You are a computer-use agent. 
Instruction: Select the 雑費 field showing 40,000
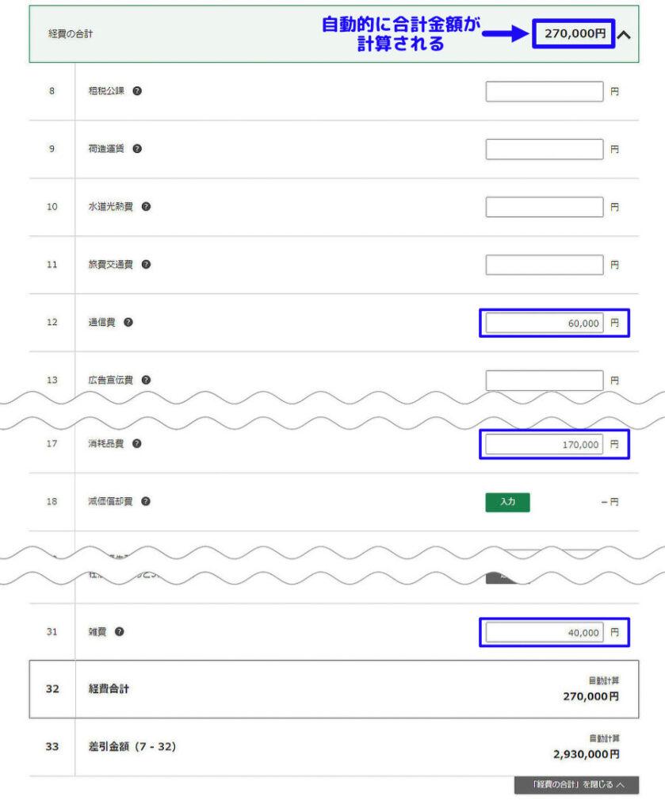pos(545,632)
